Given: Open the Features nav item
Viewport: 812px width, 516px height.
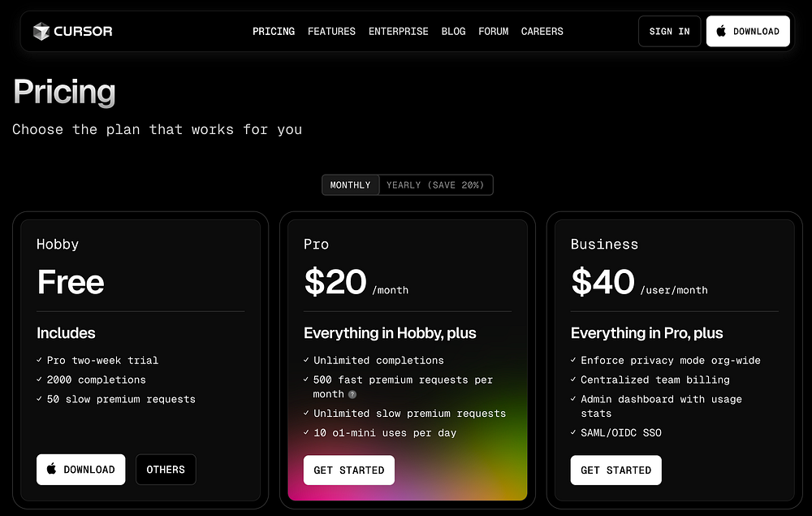Looking at the screenshot, I should click(331, 32).
